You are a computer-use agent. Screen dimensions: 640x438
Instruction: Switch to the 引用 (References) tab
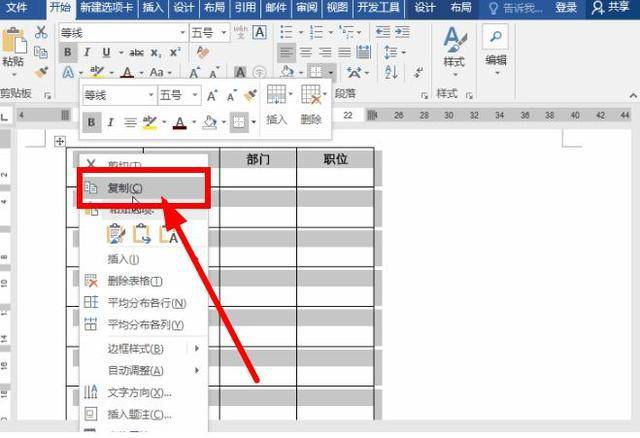point(245,8)
